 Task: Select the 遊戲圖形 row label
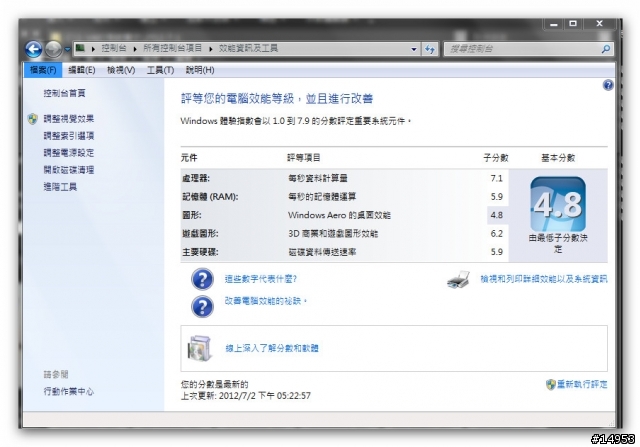click(200, 234)
